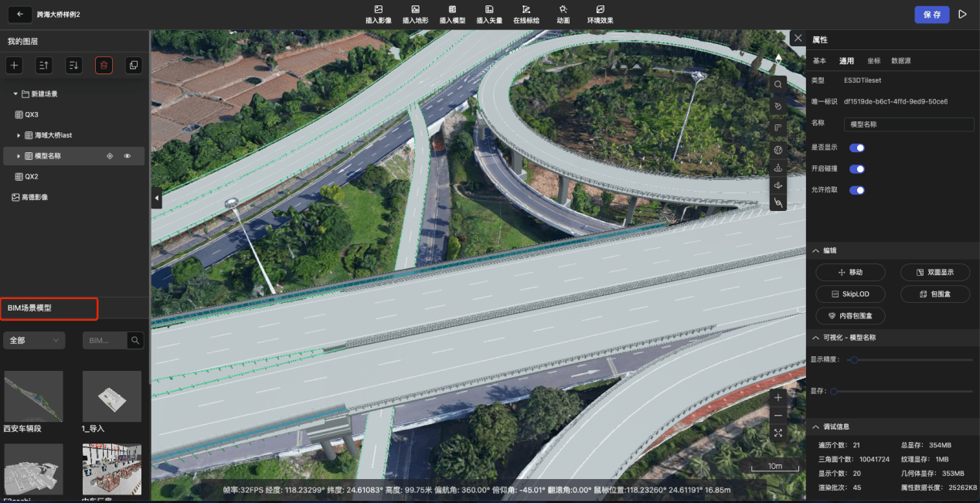Click the 保存 save button

tap(931, 14)
